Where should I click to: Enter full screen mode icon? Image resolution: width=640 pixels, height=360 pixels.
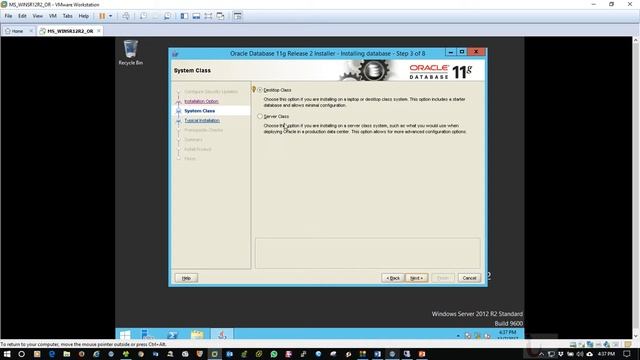click(208, 16)
